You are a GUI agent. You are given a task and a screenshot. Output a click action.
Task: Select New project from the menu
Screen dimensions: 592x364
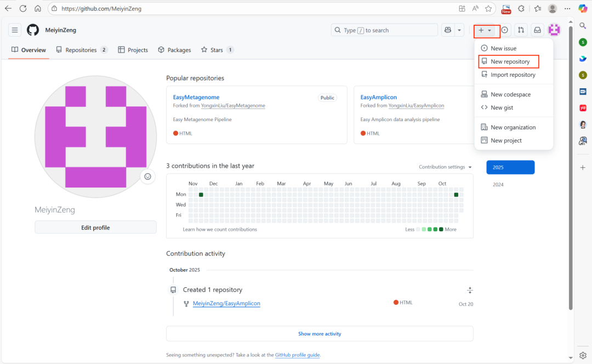point(514,140)
